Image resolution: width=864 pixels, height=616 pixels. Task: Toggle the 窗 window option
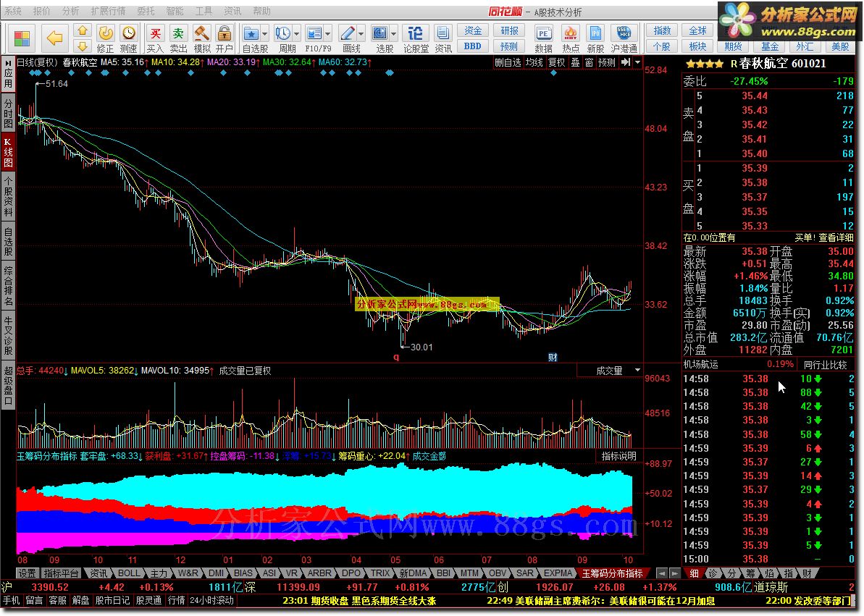coord(589,62)
